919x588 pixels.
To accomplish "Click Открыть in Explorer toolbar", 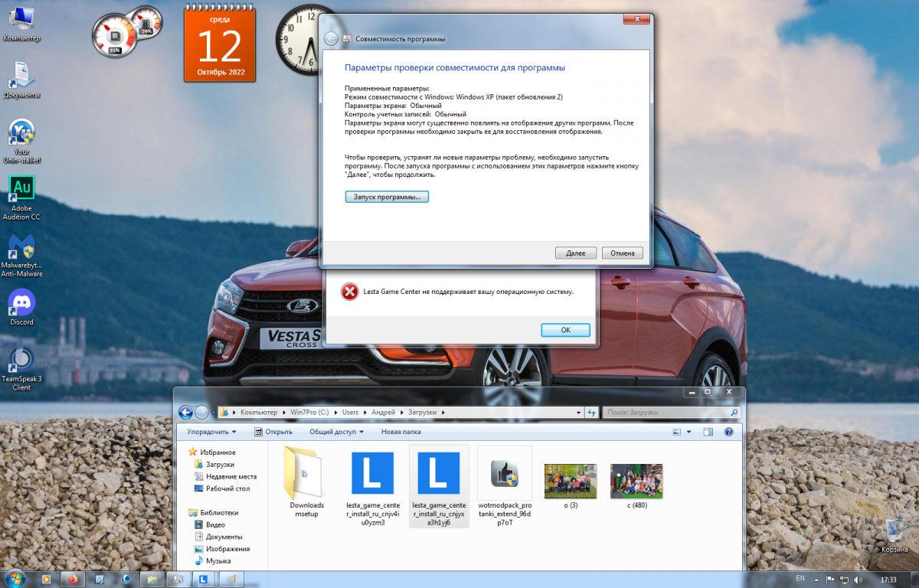I will (273, 432).
